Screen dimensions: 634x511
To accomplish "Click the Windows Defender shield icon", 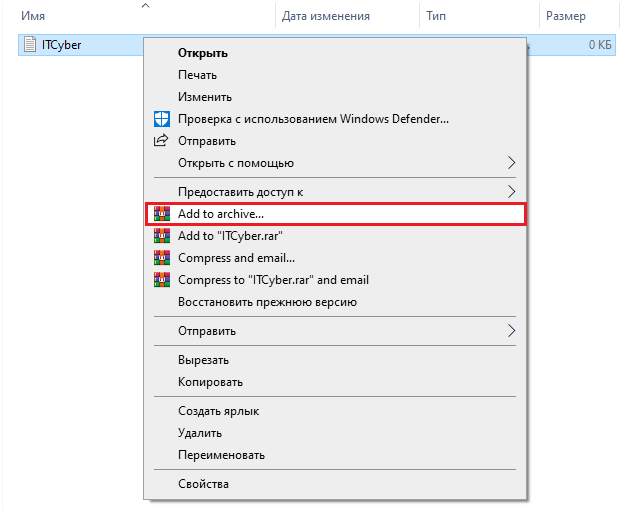I will (x=161, y=119).
